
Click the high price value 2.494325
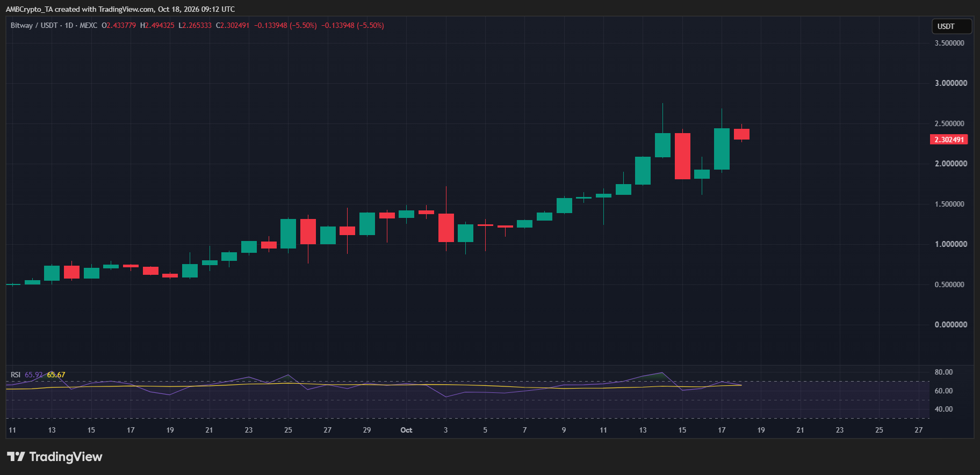tap(160, 25)
